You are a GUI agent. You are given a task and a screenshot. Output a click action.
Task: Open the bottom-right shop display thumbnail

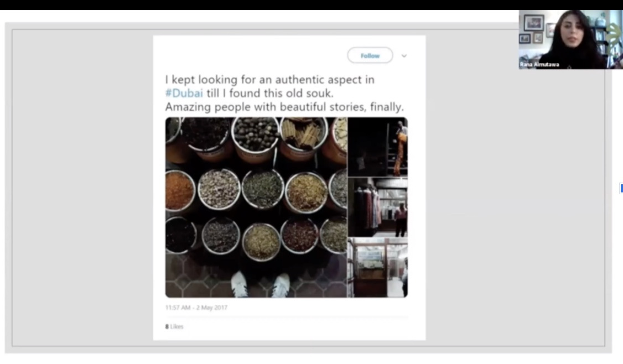pos(378,268)
